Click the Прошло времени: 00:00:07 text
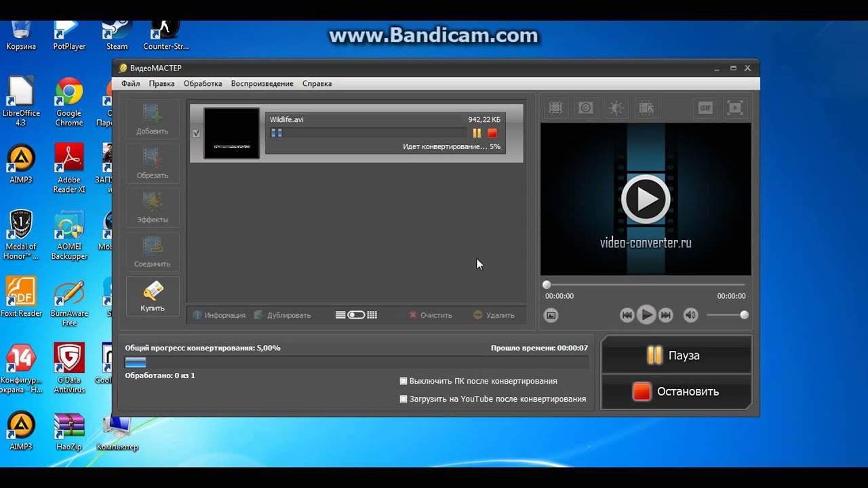The height and width of the screenshot is (488, 868). (x=539, y=348)
